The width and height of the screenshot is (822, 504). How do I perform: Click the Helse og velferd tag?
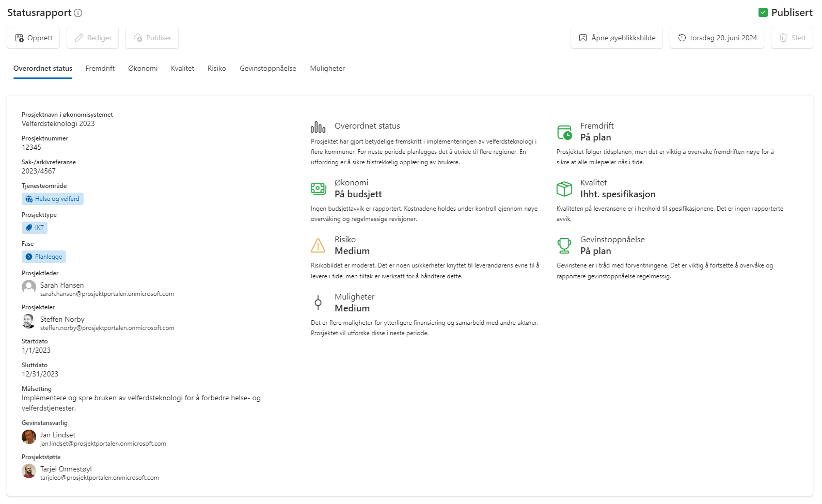53,199
